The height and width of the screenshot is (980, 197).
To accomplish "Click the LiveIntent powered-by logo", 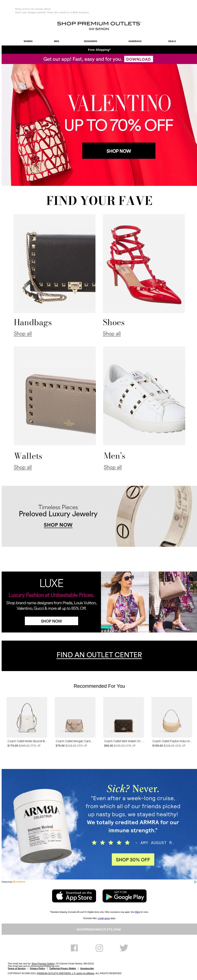I will pyautogui.click(x=19, y=882).
